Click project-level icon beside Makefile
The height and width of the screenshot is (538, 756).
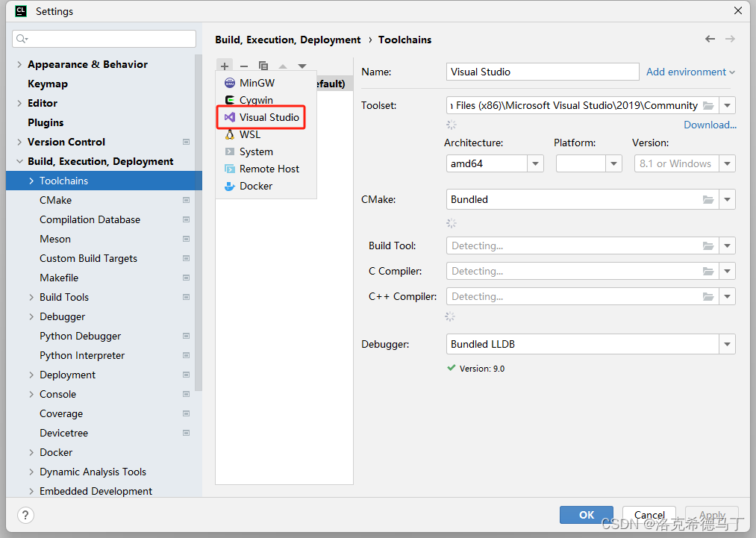pyautogui.click(x=186, y=278)
